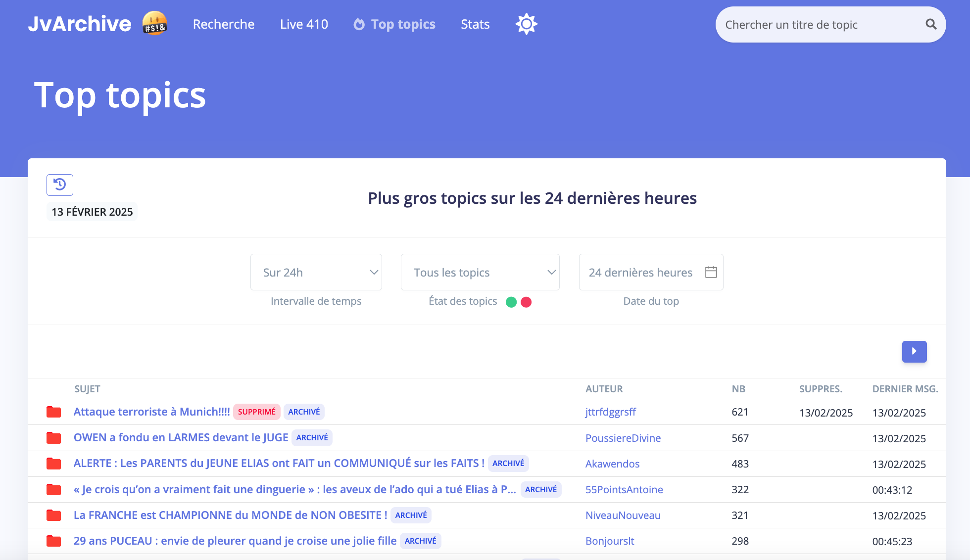970x560 pixels.
Task: Go to next page with the blue arrow button
Action: click(x=914, y=352)
